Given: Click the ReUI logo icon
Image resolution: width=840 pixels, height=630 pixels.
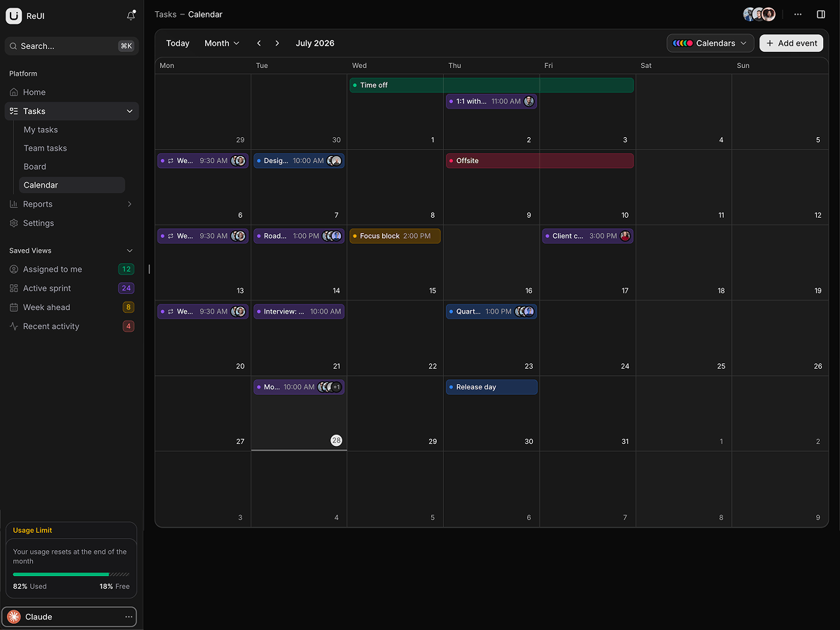Looking at the screenshot, I should tap(14, 15).
